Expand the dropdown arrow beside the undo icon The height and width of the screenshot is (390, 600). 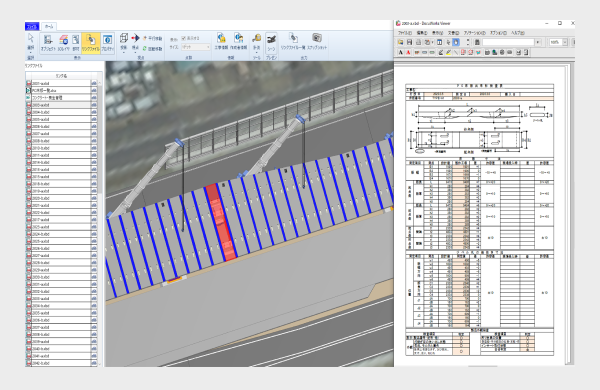(x=432, y=42)
